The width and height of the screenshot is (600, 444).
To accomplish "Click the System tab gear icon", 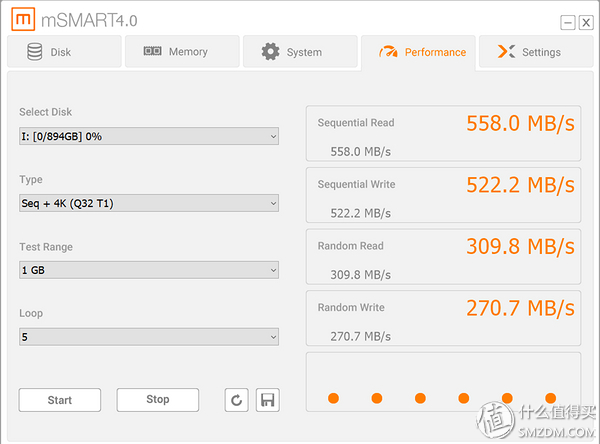I will point(271,51).
